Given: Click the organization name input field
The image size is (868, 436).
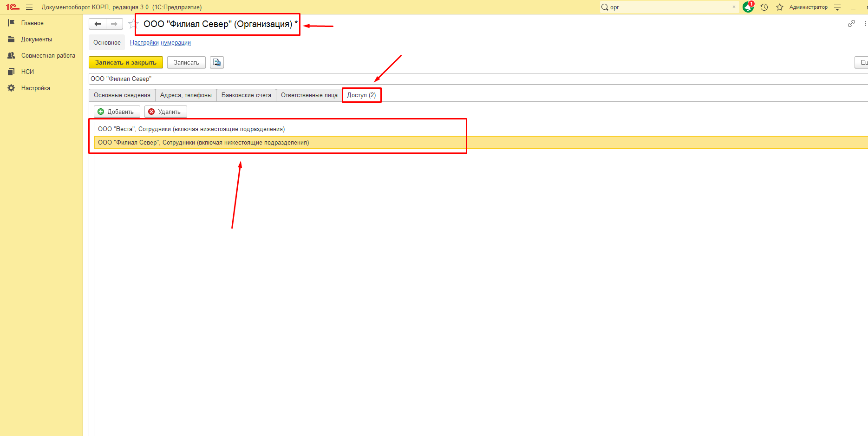Looking at the screenshot, I should 478,79.
